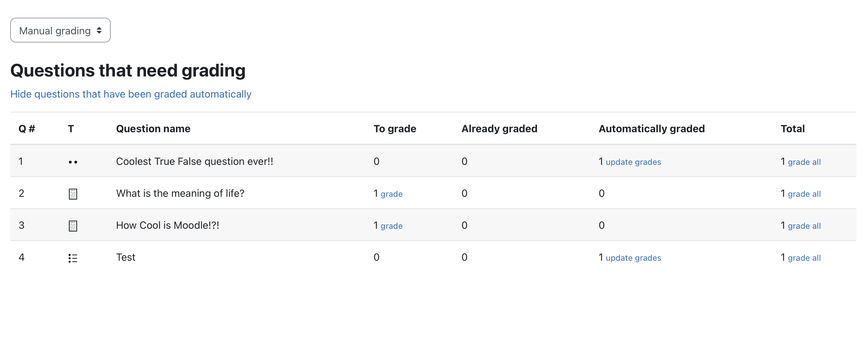Click the Question name column header
Viewport: 868px width, 346px height.
[x=153, y=129]
